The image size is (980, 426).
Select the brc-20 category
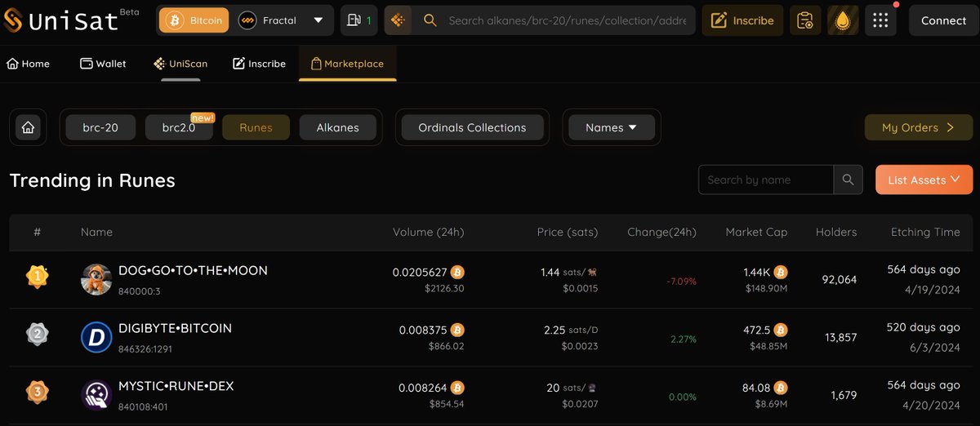100,127
